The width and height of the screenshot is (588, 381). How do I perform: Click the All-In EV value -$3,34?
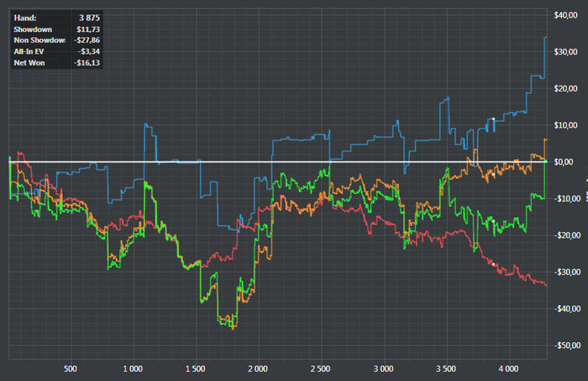point(89,51)
